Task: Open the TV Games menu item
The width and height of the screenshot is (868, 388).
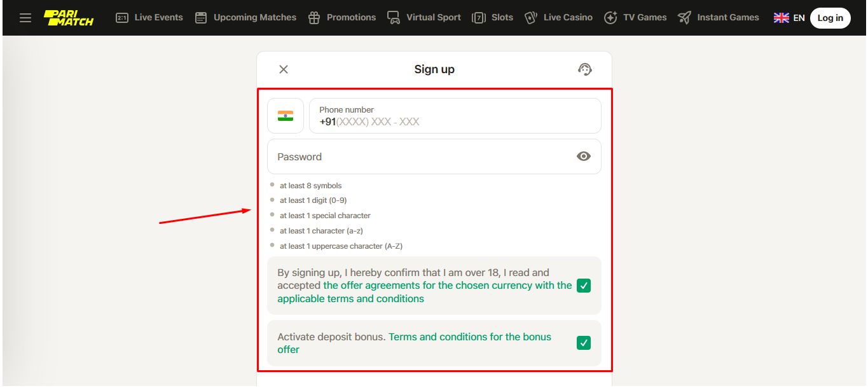Action: (644, 18)
